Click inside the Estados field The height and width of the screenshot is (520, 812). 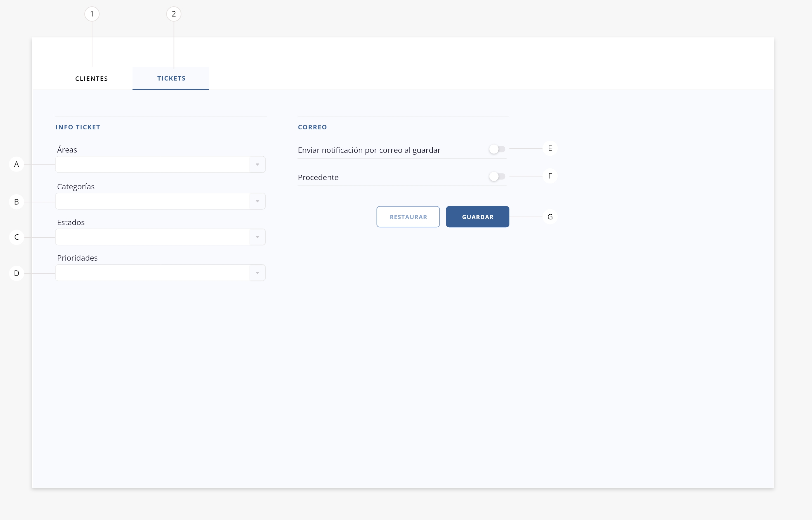click(152, 237)
